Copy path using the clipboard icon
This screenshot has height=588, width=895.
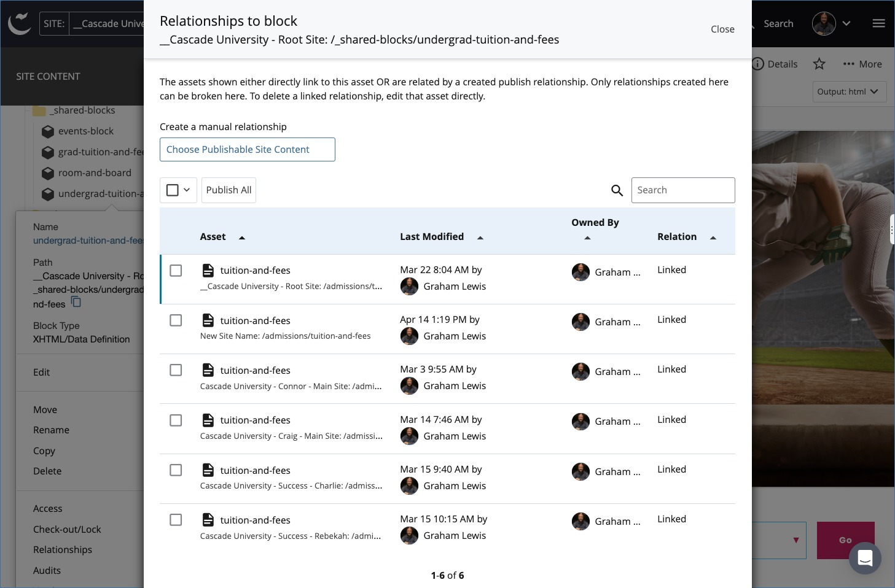coord(76,302)
